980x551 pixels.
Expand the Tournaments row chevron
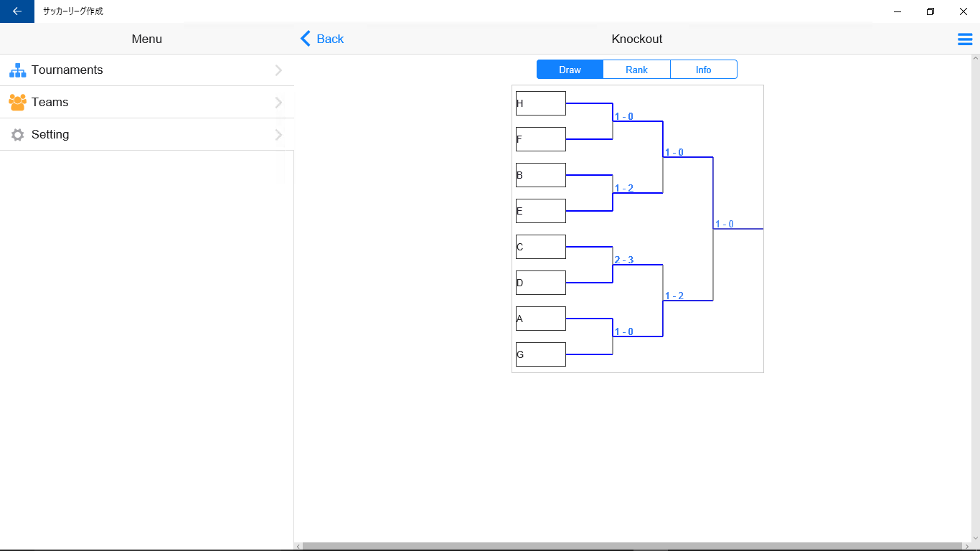coord(278,70)
